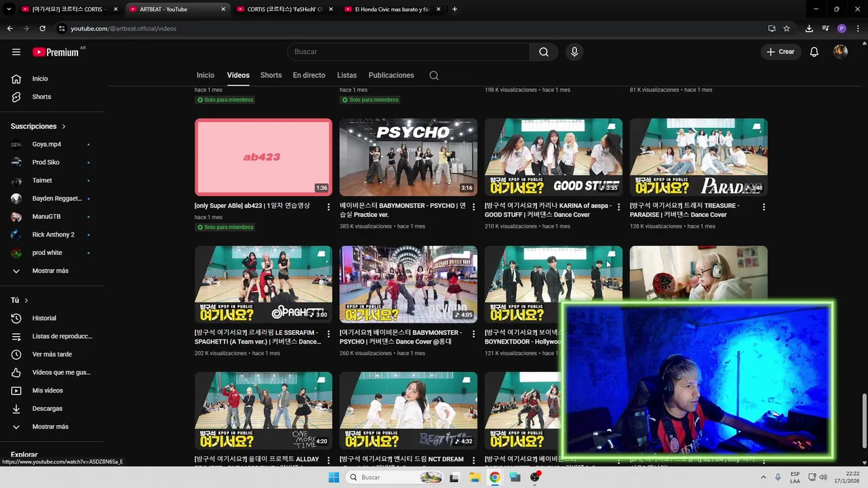The height and width of the screenshot is (488, 868).
Task: Open the GOOD STUFF cover thumbnail
Action: click(553, 157)
